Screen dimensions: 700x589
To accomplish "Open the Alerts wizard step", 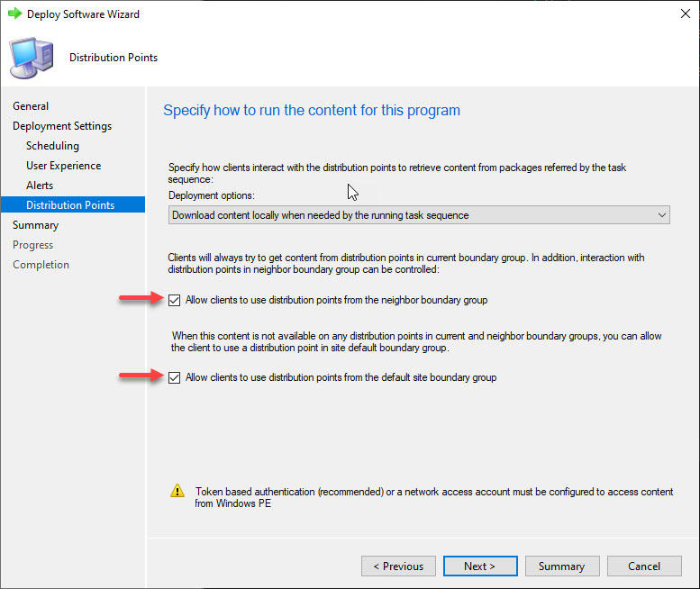I will click(x=40, y=186).
